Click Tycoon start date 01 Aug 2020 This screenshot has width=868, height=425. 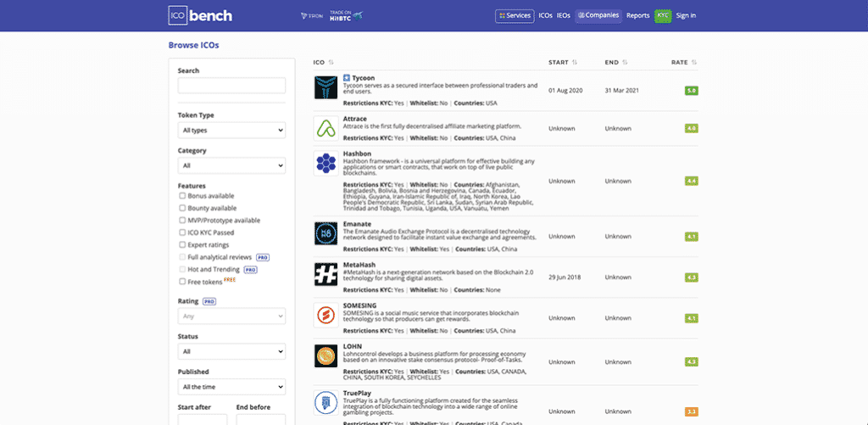coord(566,90)
